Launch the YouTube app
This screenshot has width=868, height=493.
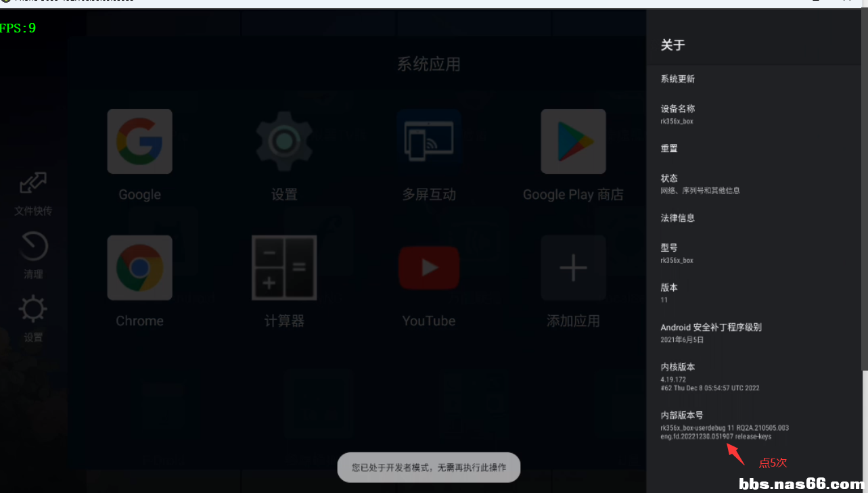pos(429,268)
